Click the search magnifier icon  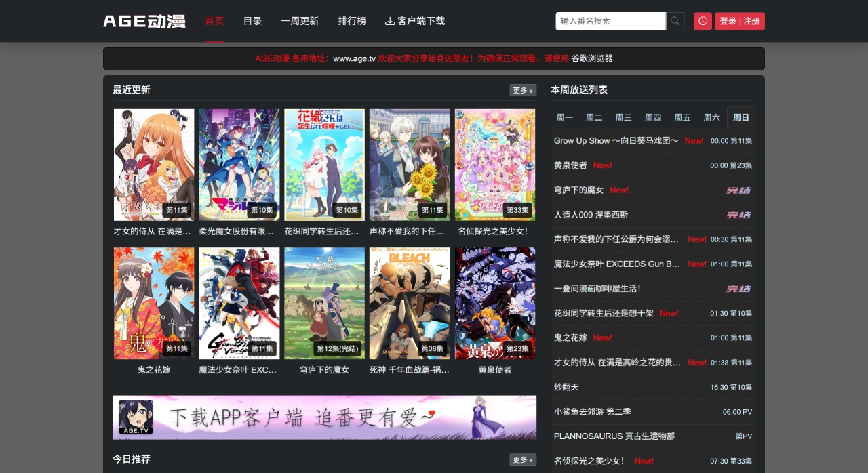pos(675,21)
